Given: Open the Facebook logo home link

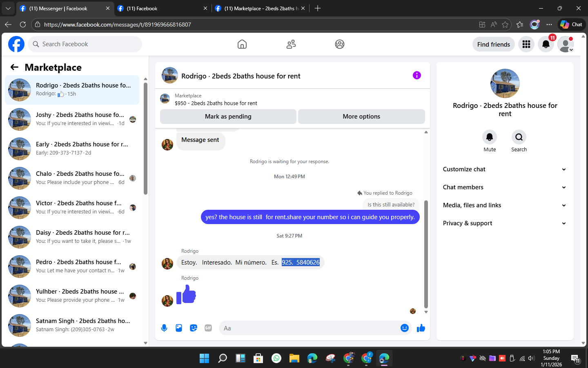Looking at the screenshot, I should tap(16, 44).
